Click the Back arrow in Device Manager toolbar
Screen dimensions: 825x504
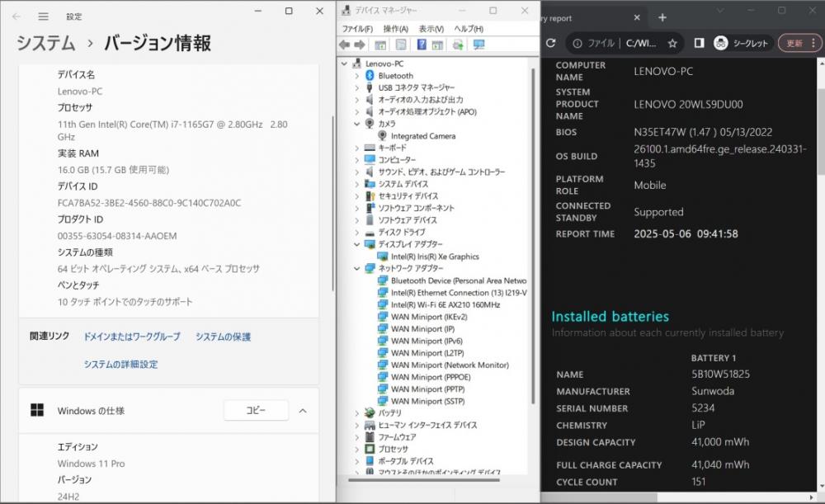click(345, 45)
